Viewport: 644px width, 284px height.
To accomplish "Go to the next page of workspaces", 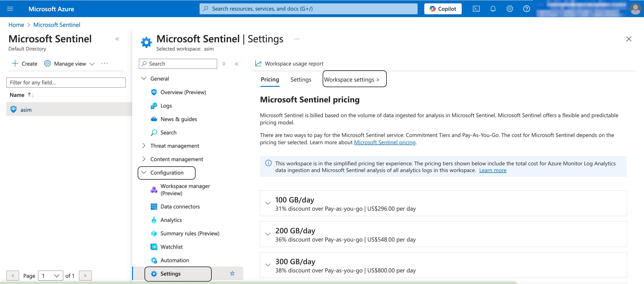I will [85, 275].
